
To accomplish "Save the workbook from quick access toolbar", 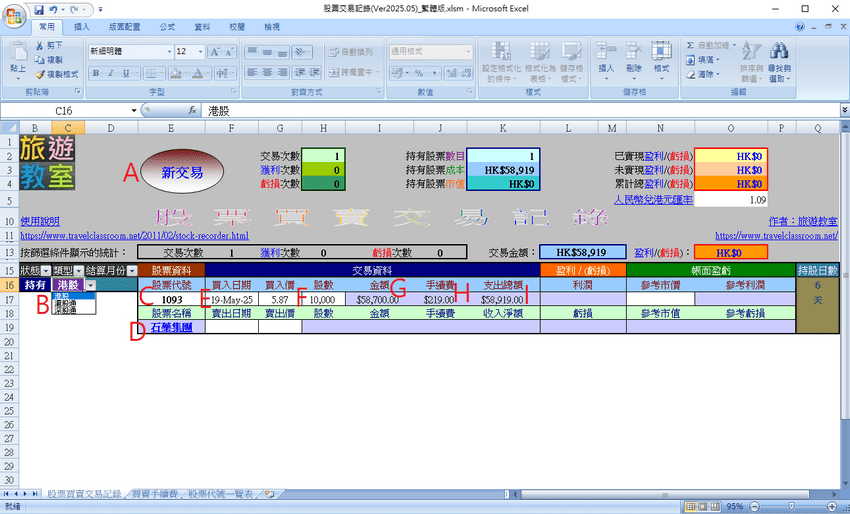I will (39, 9).
